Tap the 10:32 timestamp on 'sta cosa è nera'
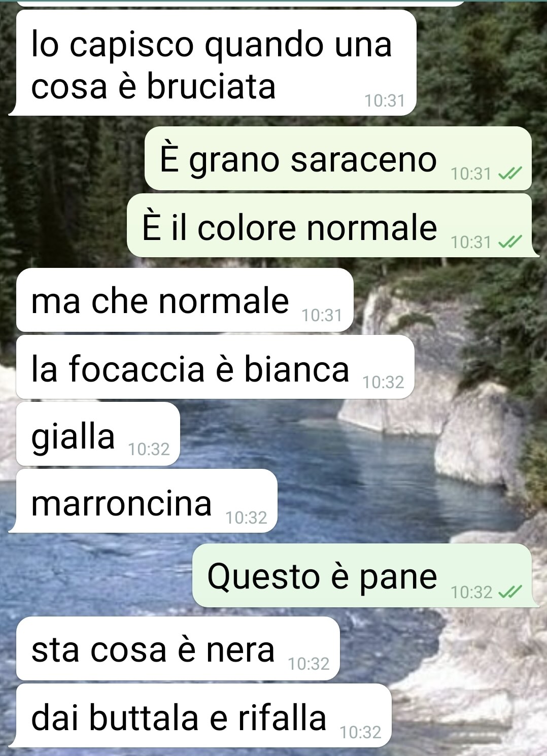The width and height of the screenshot is (547, 756). point(309,664)
